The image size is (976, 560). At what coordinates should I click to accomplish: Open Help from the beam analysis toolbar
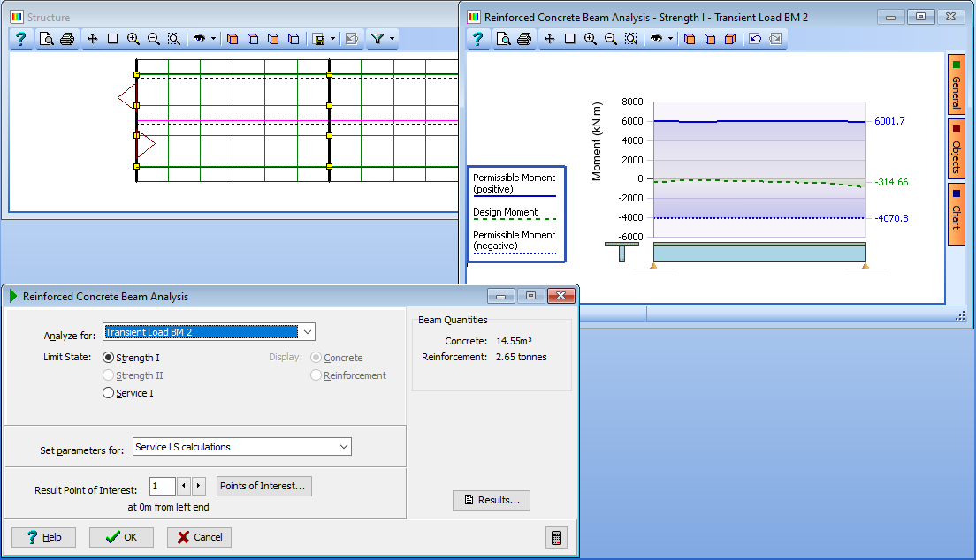pos(477,39)
